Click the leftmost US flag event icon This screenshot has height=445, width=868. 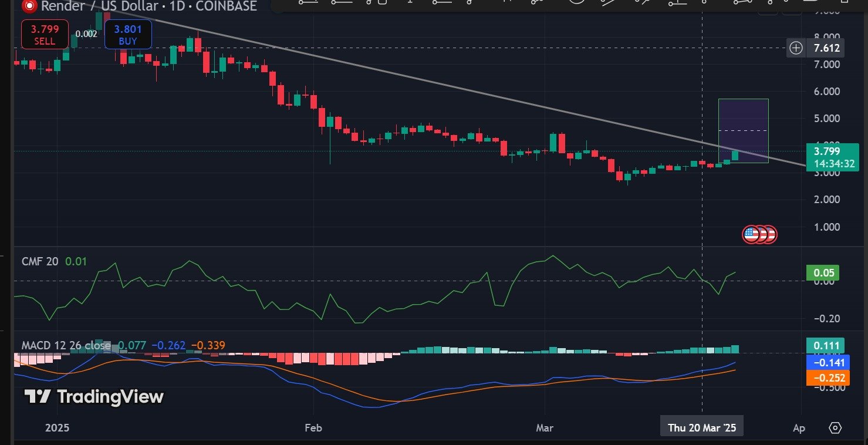pyautogui.click(x=751, y=235)
